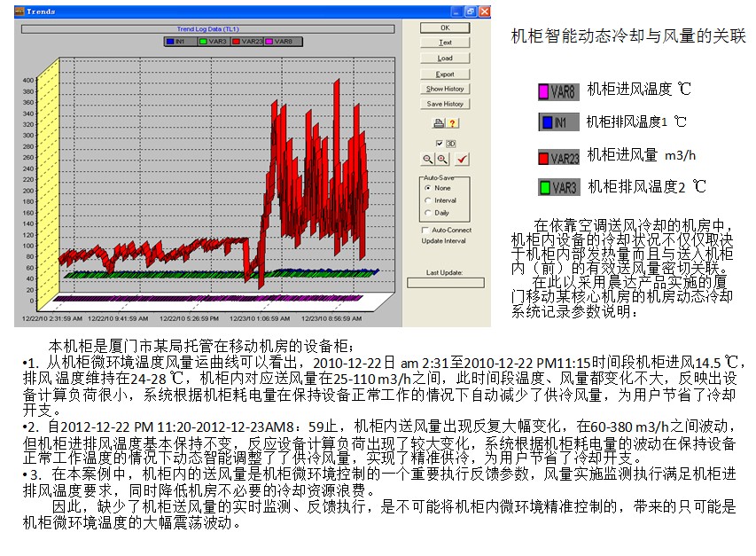Click the IN1 legend box beside 机柜排风温度1
756x556 pixels.
(x=558, y=122)
